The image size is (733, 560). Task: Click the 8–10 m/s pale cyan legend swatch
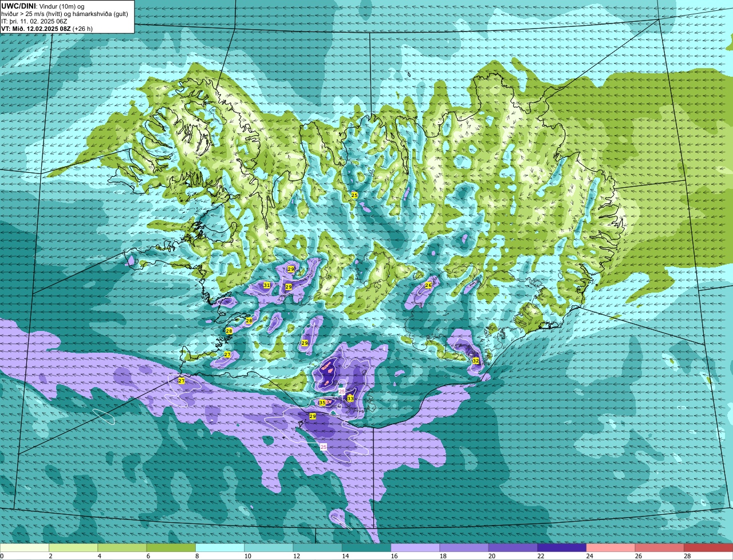220,547
